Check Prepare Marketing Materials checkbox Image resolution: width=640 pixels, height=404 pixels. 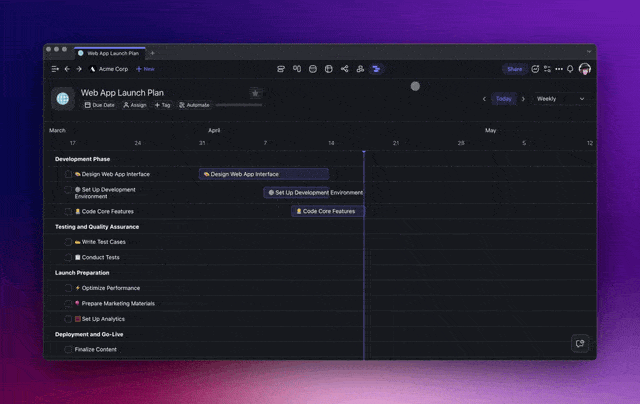[68, 304]
